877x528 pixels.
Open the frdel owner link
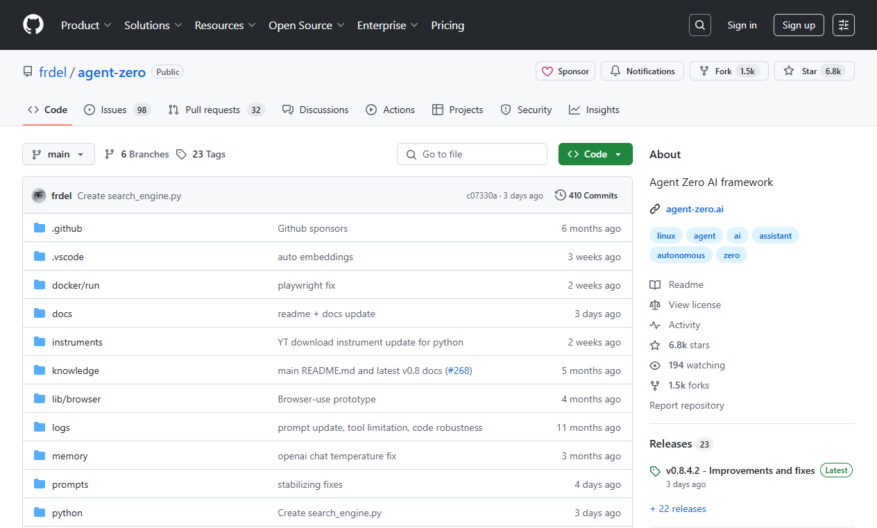click(x=53, y=72)
